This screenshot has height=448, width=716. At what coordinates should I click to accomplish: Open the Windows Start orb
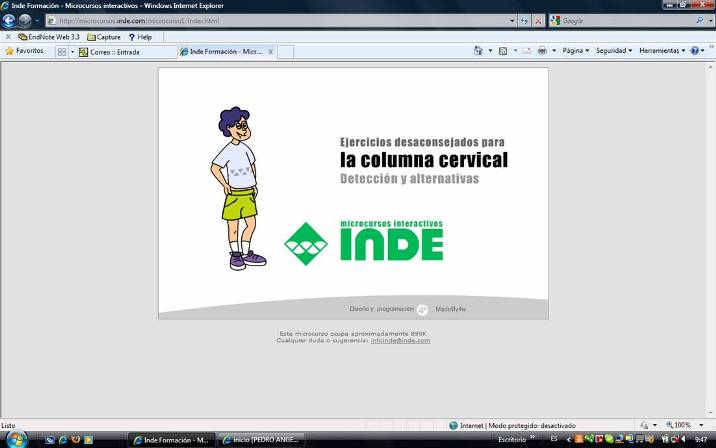(18, 439)
